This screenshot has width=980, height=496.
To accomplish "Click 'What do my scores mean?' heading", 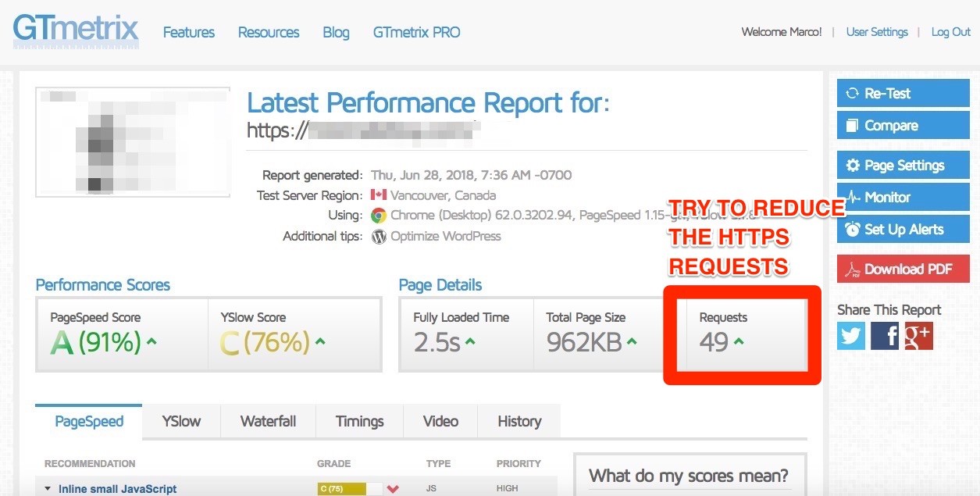I will pyautogui.click(x=689, y=476).
